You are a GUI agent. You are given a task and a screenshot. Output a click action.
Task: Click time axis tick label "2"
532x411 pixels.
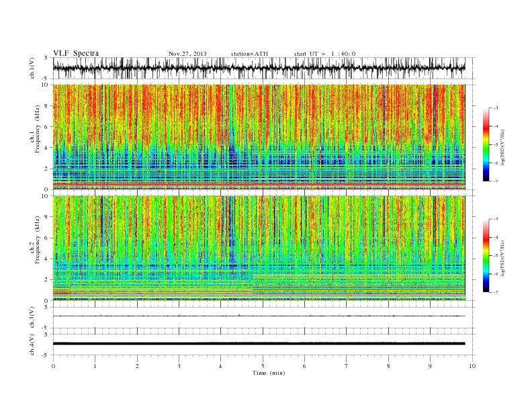point(137,366)
